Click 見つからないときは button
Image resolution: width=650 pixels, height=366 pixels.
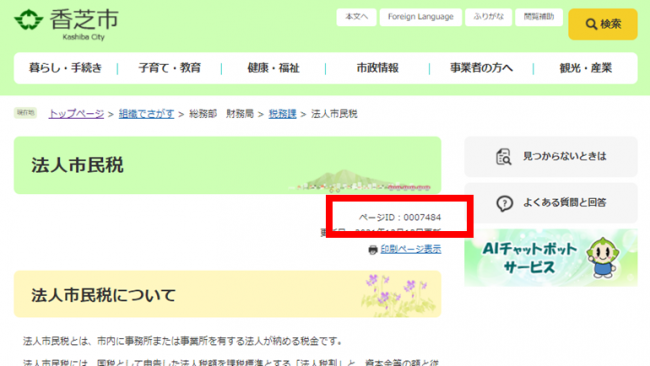coord(551,157)
